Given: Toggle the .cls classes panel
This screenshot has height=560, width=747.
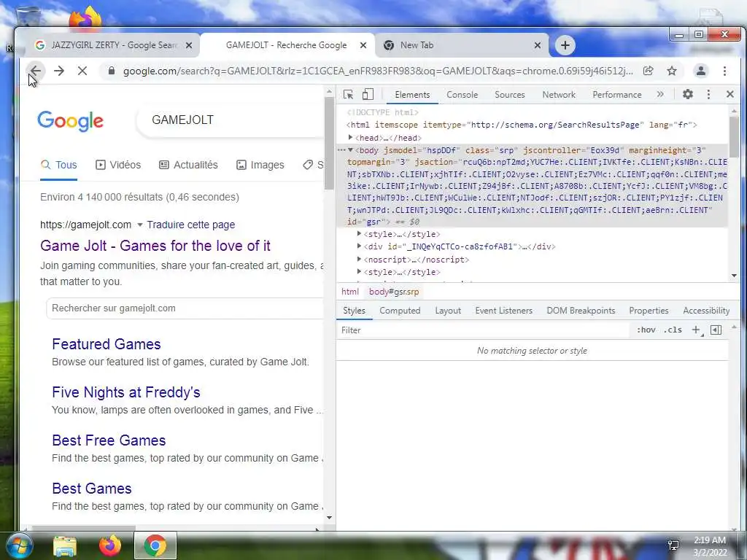Looking at the screenshot, I should point(673,330).
